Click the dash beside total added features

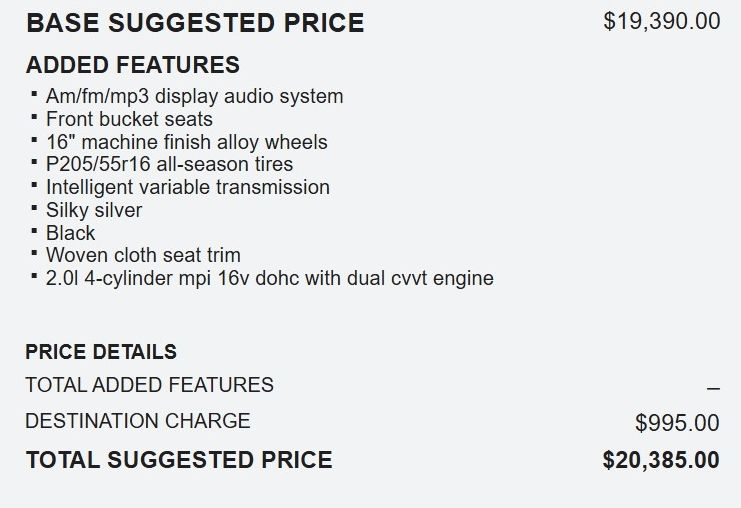click(x=712, y=389)
